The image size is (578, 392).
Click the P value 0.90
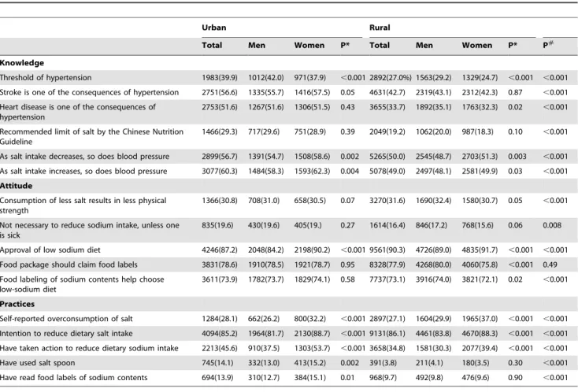515,378
